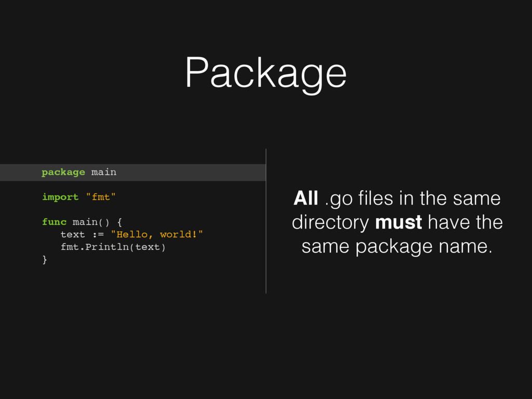The width and height of the screenshot is (532, 399).
Task: Click the import "fmt" code line
Action: point(79,197)
